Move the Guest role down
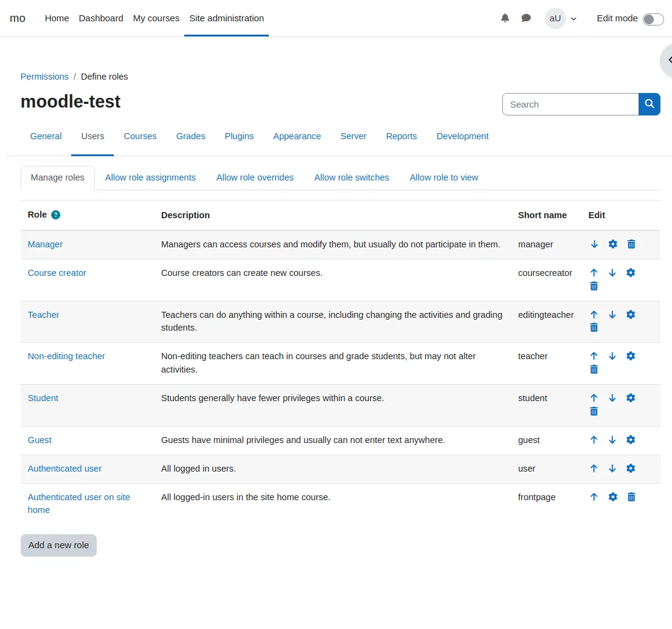 (x=612, y=440)
